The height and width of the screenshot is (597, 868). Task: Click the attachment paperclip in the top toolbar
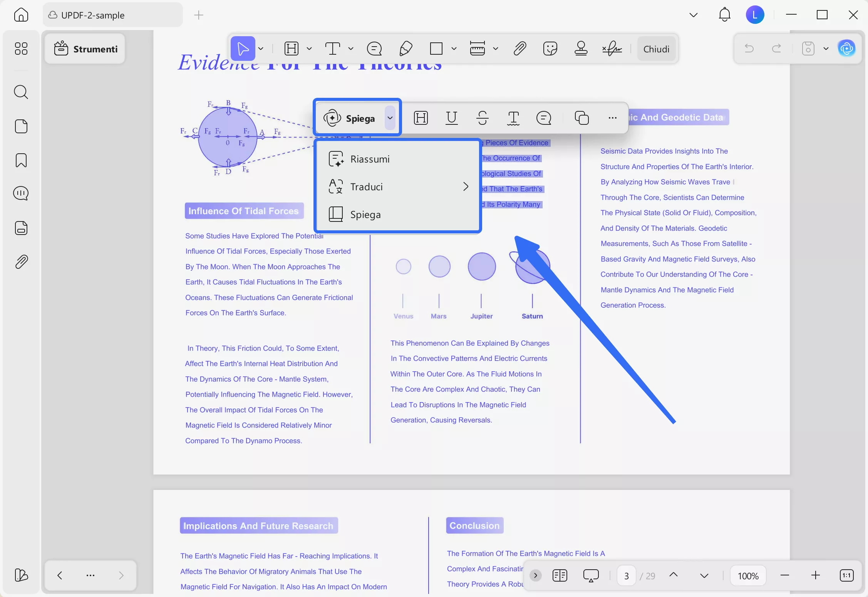[520, 49]
